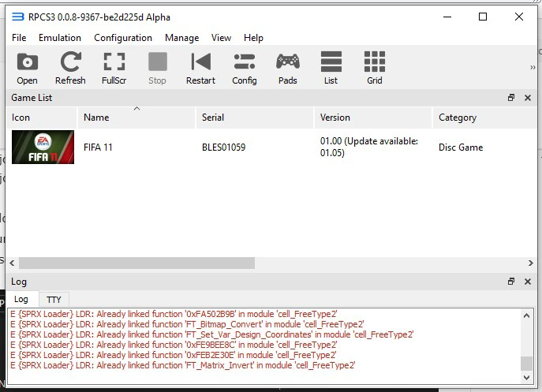
Task: Float the Game List panel
Action: (511, 98)
